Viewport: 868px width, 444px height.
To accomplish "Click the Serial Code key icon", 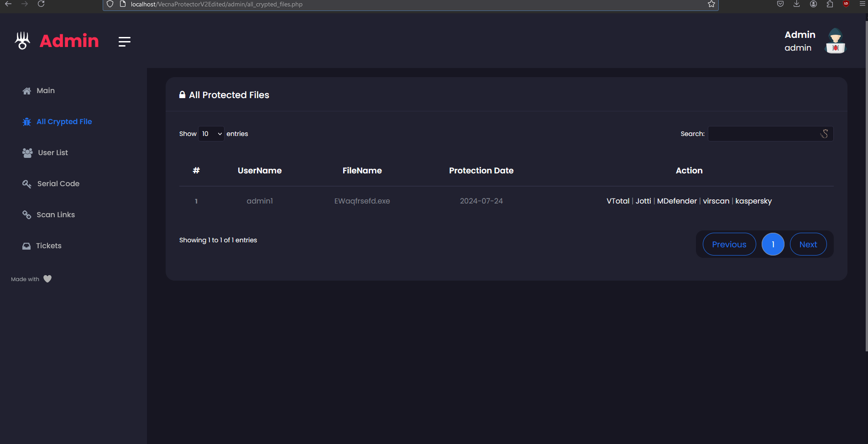I will (27, 184).
